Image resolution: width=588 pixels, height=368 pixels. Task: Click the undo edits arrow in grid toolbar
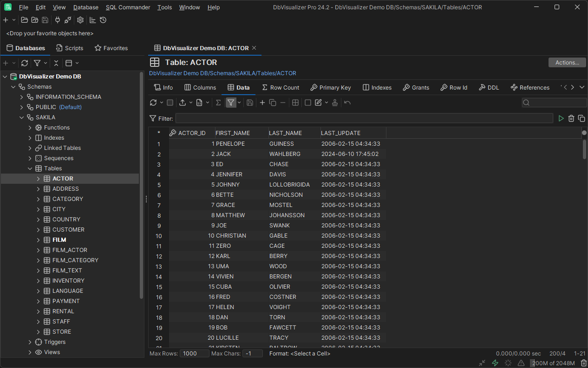(347, 103)
